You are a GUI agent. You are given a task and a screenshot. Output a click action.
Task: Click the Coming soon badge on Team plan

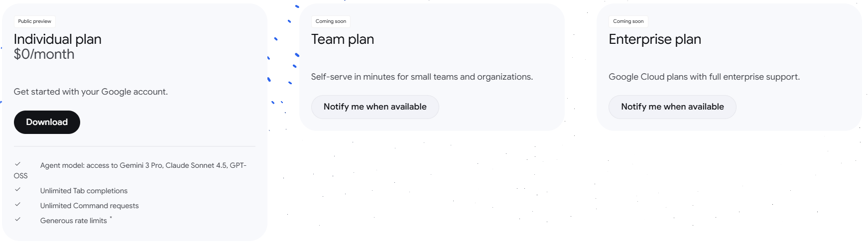tap(331, 21)
